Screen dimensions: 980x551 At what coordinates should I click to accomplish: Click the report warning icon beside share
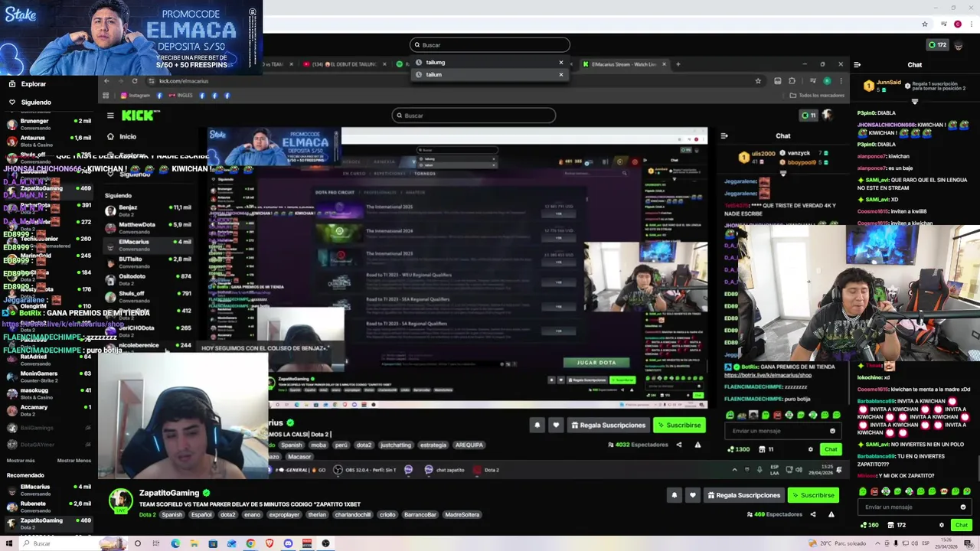coord(831,514)
